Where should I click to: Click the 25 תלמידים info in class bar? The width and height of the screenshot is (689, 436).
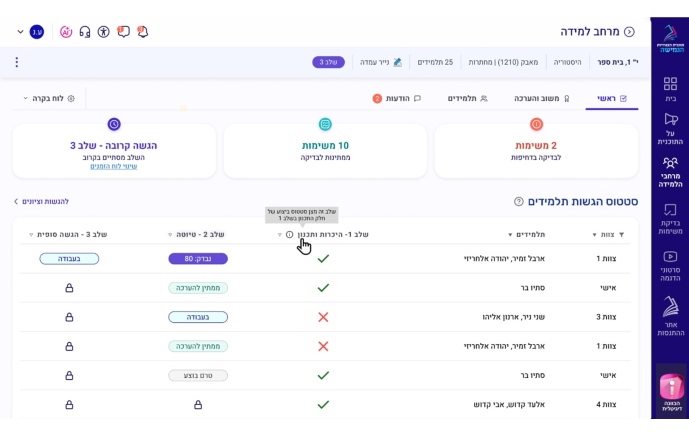pos(435,62)
